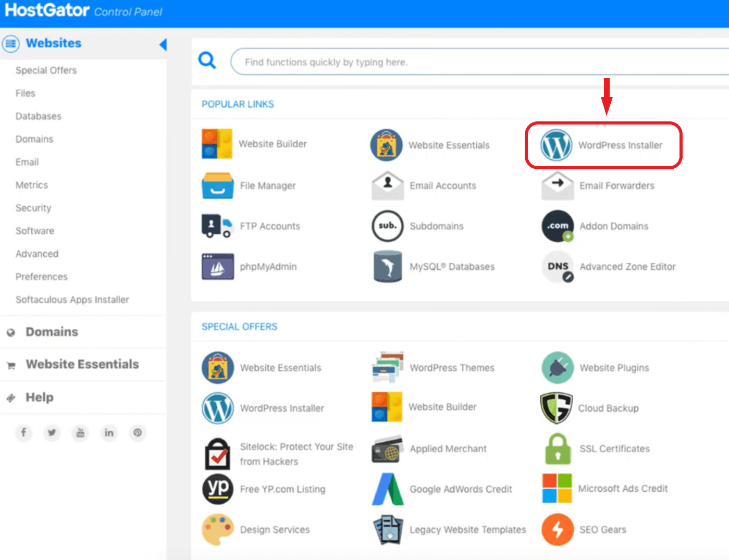Click the Websites section globe icon

click(x=11, y=43)
